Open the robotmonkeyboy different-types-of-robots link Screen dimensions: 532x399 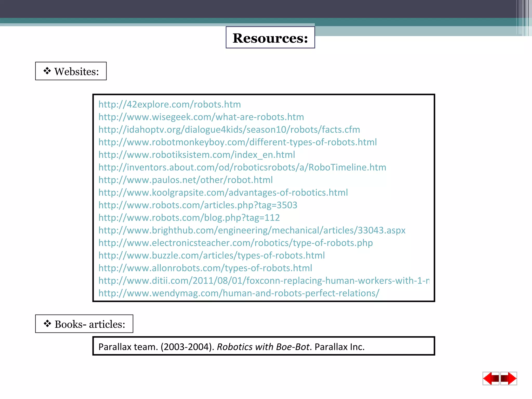pos(237,142)
